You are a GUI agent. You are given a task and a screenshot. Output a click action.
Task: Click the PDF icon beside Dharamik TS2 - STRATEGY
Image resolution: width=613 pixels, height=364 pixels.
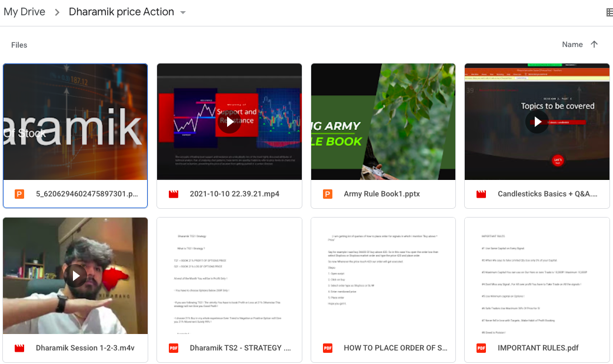[x=174, y=348]
